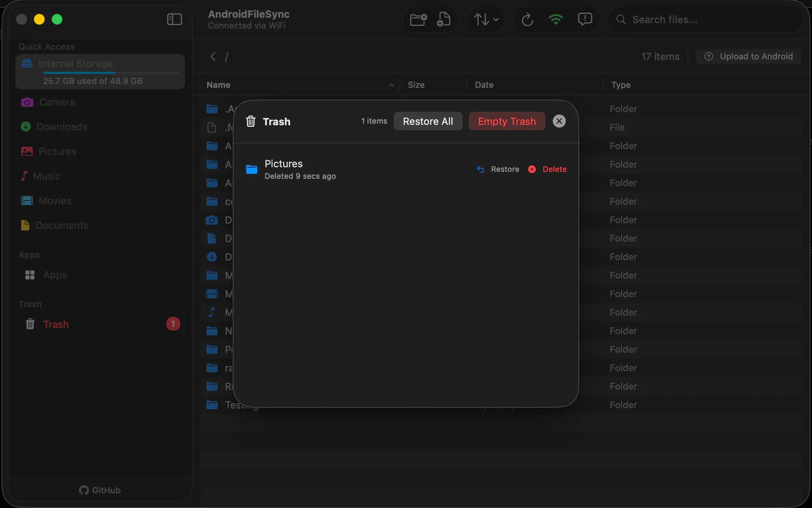Screen dimensions: 812x508
Task: Open the GitHub link
Action: 100,490
